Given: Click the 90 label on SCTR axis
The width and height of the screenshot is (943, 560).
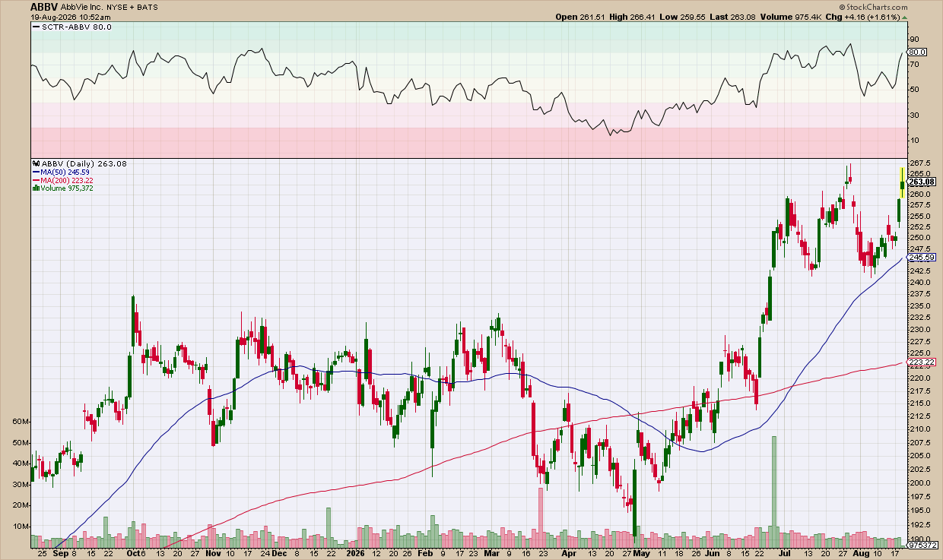Looking at the screenshot, I should pos(914,39).
